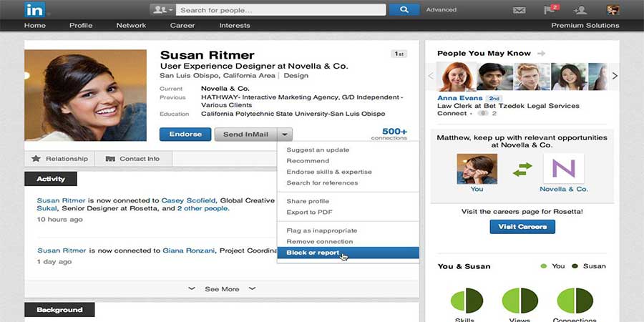Viewport: 644px width, 322px height.
Task: Click Susan Ritmer's profile photo
Action: [x=85, y=95]
